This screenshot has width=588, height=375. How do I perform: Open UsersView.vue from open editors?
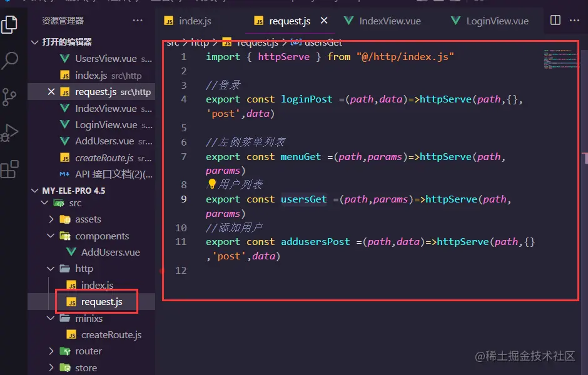91,59
